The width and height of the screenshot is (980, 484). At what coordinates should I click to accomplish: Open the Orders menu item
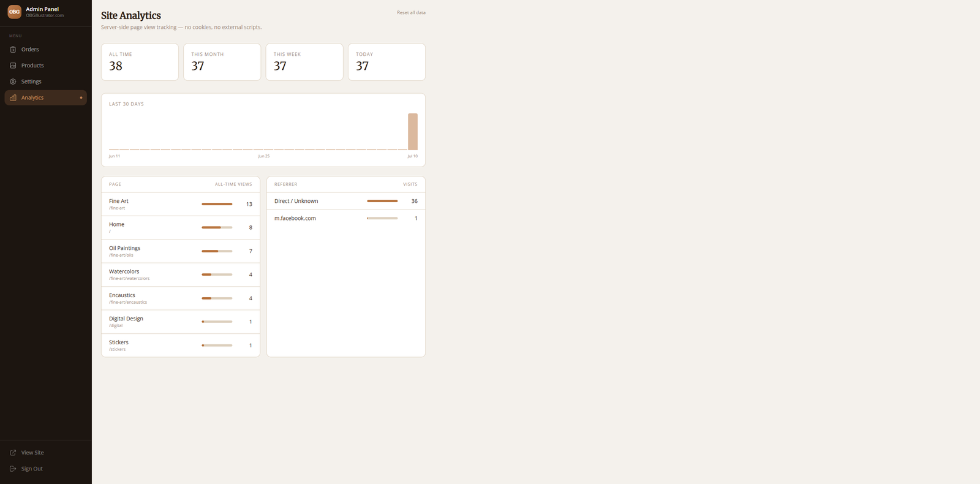pyautogui.click(x=45, y=50)
